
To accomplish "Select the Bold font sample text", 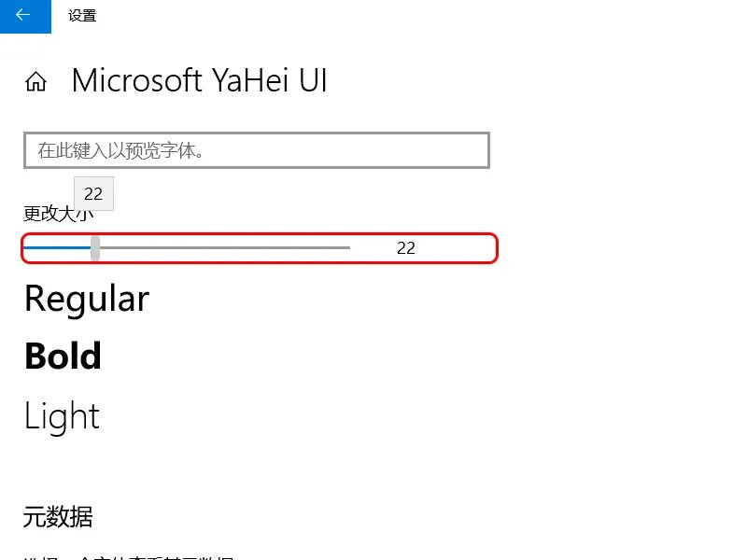I will coord(63,357).
